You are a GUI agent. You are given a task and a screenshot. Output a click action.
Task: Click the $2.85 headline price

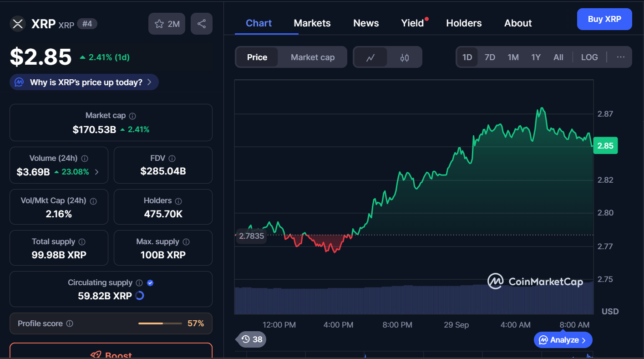tap(41, 57)
